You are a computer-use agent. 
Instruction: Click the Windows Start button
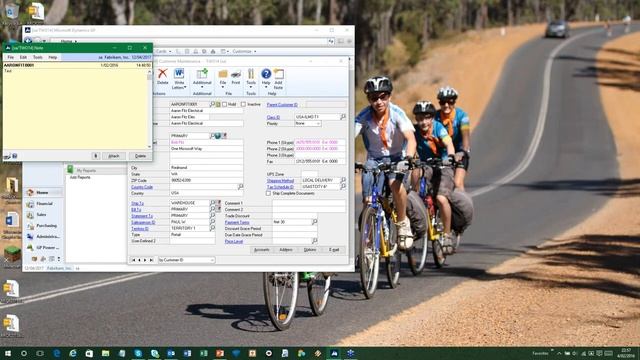pos(8,353)
